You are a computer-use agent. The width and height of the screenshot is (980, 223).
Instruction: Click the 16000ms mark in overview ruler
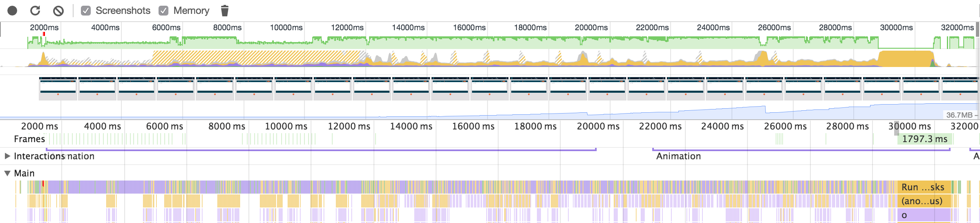point(469,27)
